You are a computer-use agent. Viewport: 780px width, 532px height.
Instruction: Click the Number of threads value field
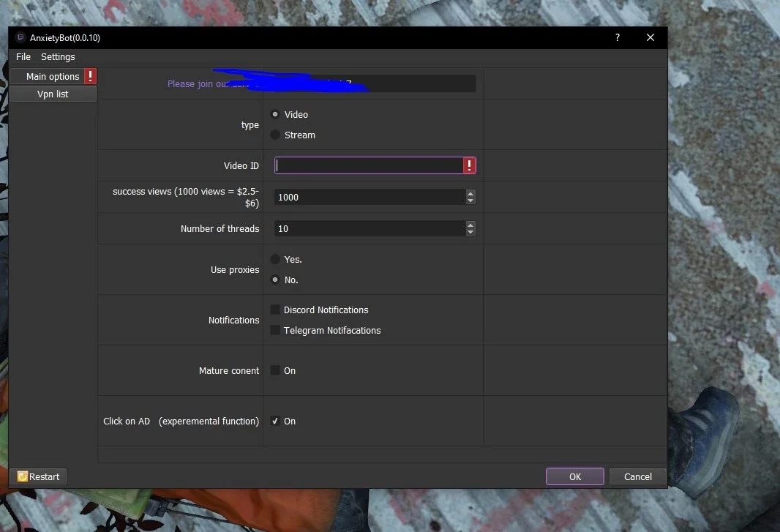370,228
